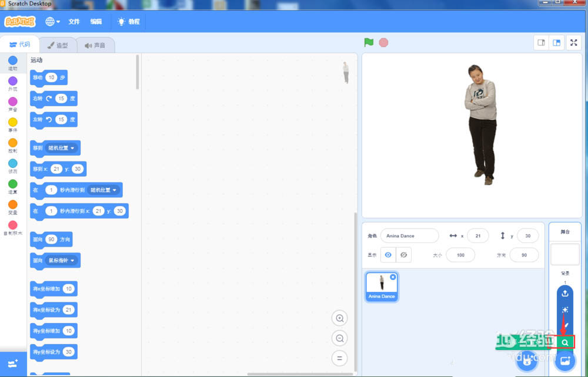
Task: Switch to the 造型 (Costumes) tab
Action: coord(57,45)
